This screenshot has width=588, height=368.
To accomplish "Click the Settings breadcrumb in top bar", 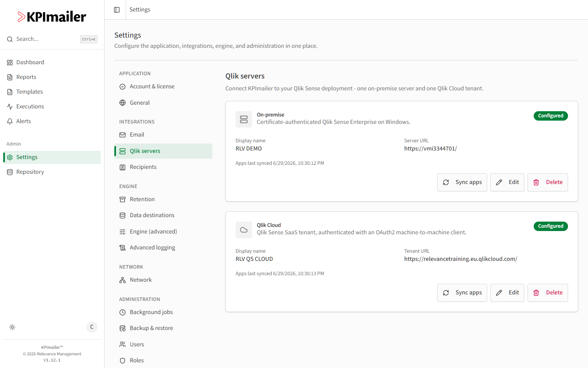I will point(140,10).
